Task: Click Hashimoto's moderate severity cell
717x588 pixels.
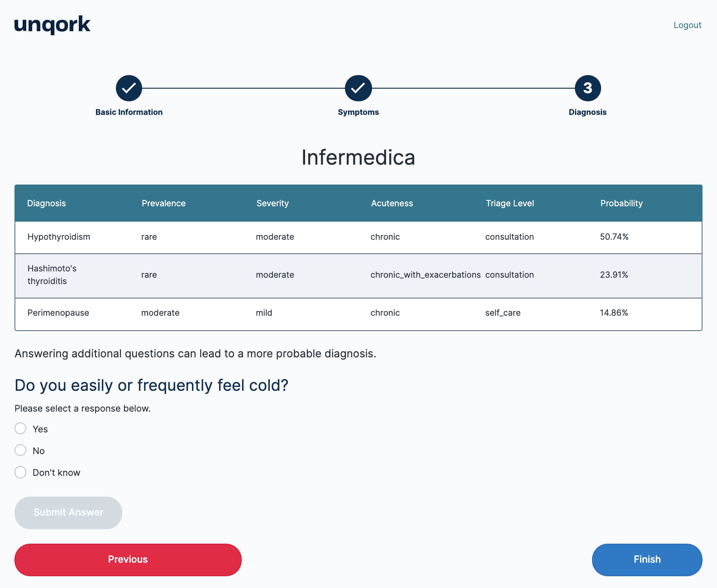Action: 275,275
